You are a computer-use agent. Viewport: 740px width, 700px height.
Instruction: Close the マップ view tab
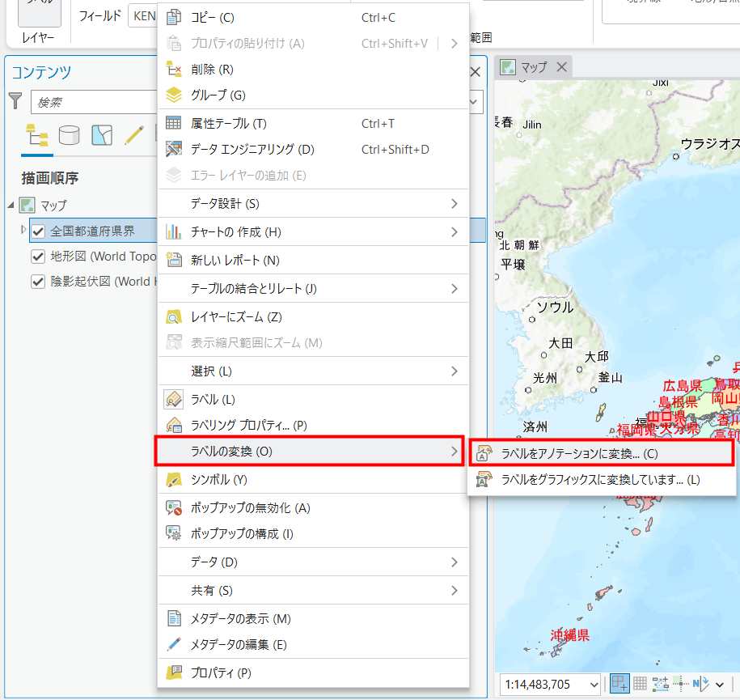[x=562, y=67]
